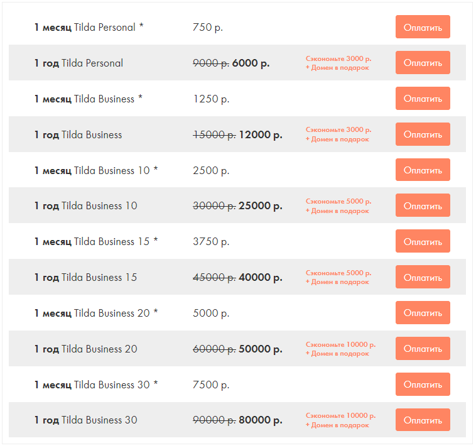Select the '1 год Tilda Personal' plan label

point(78,63)
